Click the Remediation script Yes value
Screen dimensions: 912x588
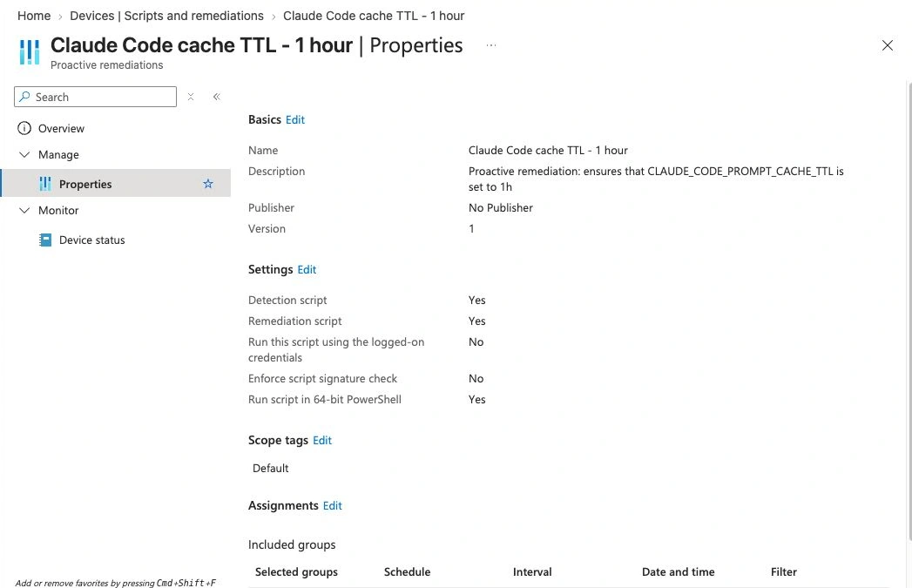click(477, 321)
